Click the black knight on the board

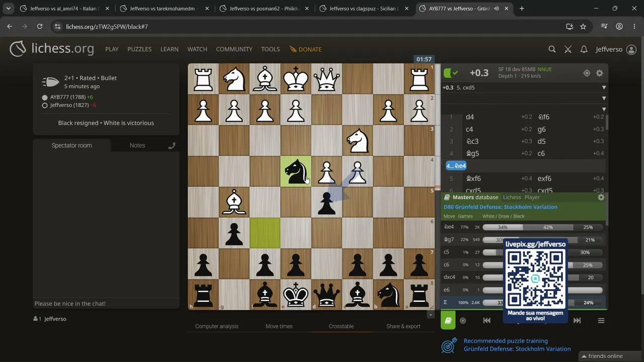click(x=296, y=171)
